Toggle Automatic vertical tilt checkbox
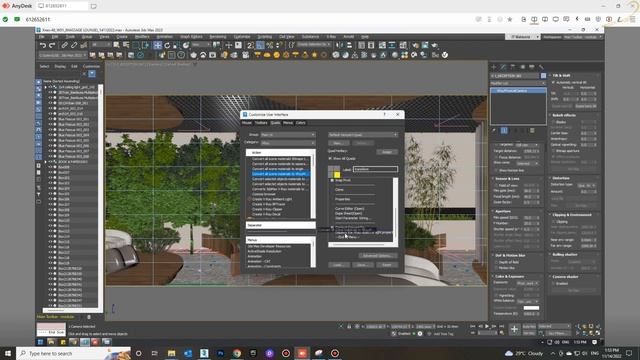 pyautogui.click(x=553, y=82)
